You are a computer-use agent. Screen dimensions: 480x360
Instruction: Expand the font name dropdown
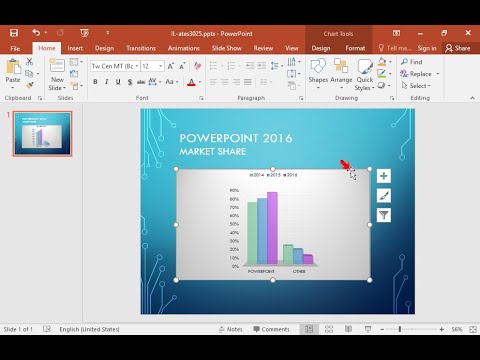(137, 66)
